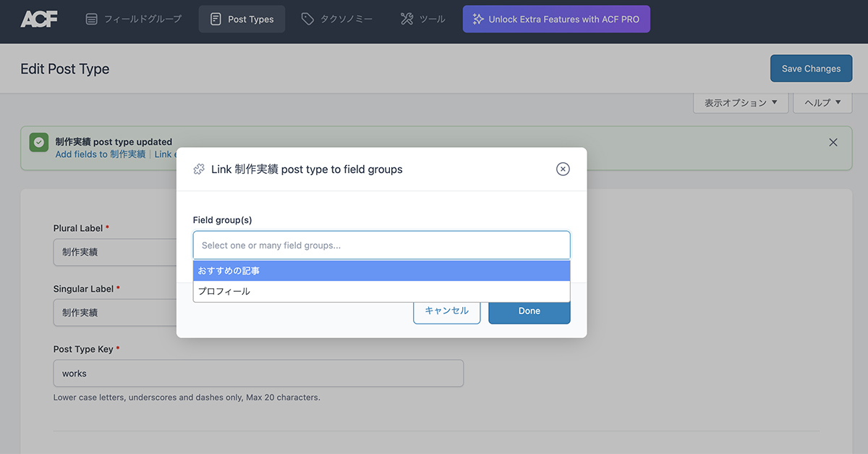Select おすすめの記事 from the list
The width and height of the screenshot is (868, 454).
point(382,271)
